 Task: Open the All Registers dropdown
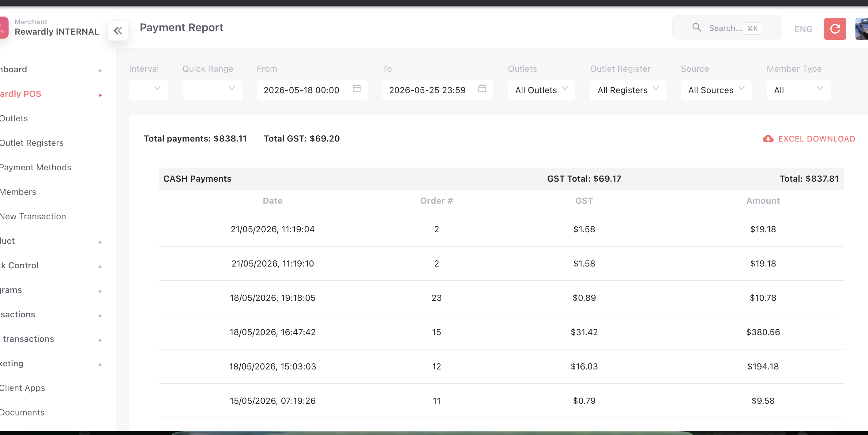628,90
